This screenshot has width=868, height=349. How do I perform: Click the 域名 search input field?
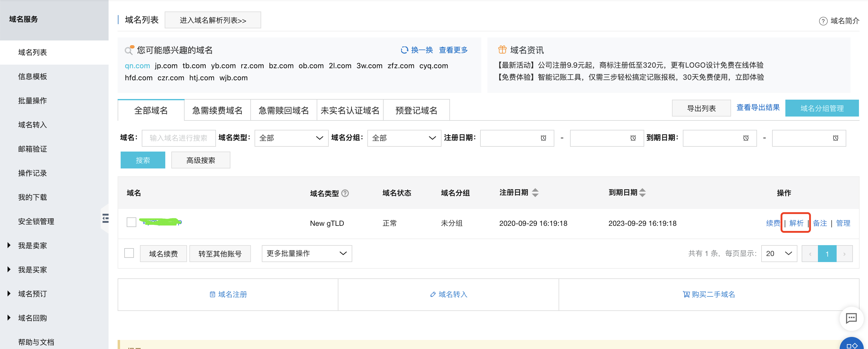[x=179, y=138]
